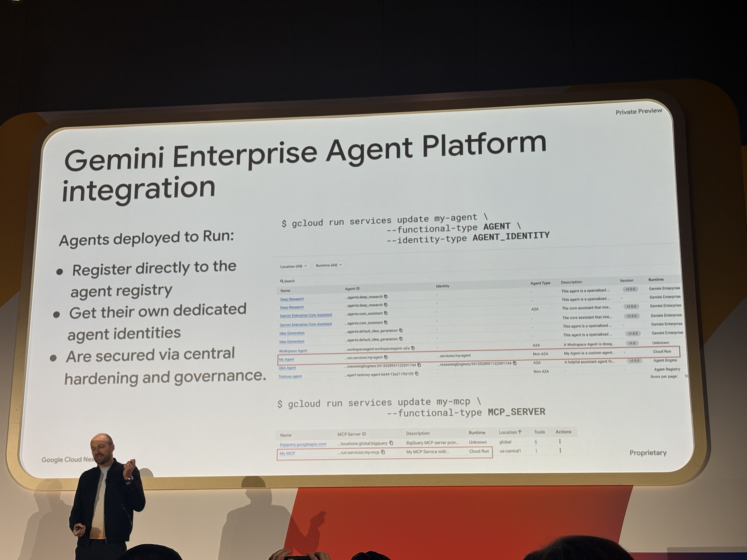The image size is (747, 560).
Task: Open the My Agent link
Action: coord(286,359)
